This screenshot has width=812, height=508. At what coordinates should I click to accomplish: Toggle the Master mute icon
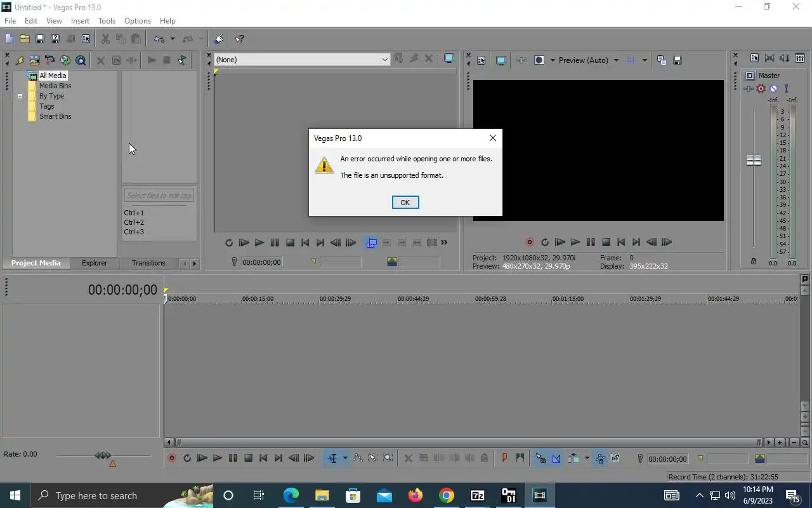(773, 89)
